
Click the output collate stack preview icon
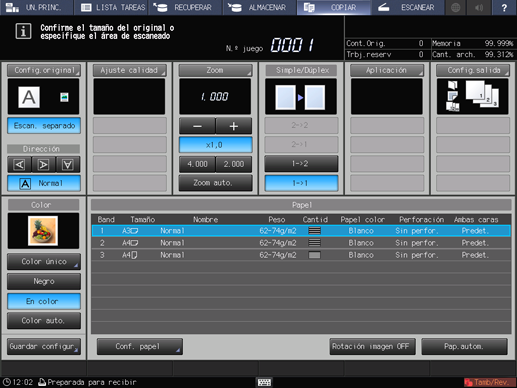tap(482, 94)
